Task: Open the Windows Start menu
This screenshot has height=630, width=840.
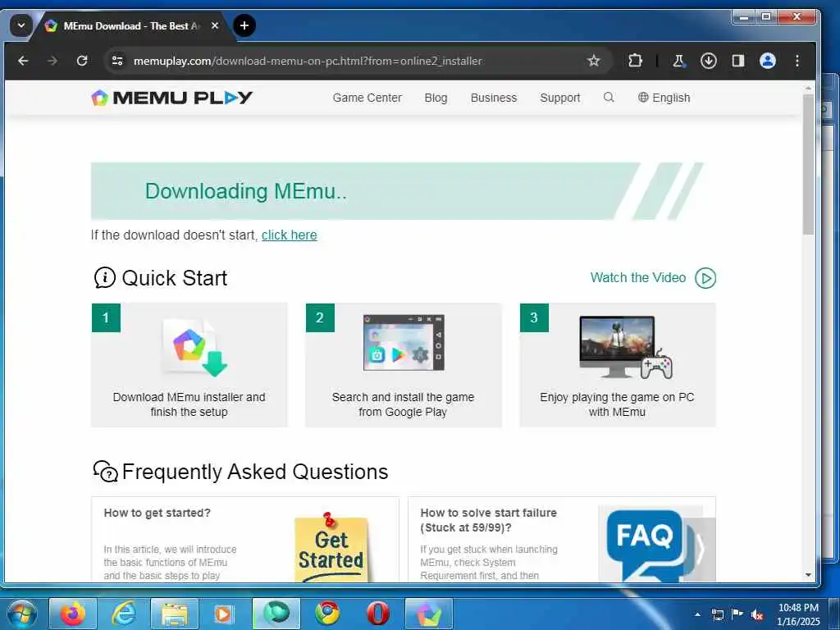Action: tap(22, 614)
